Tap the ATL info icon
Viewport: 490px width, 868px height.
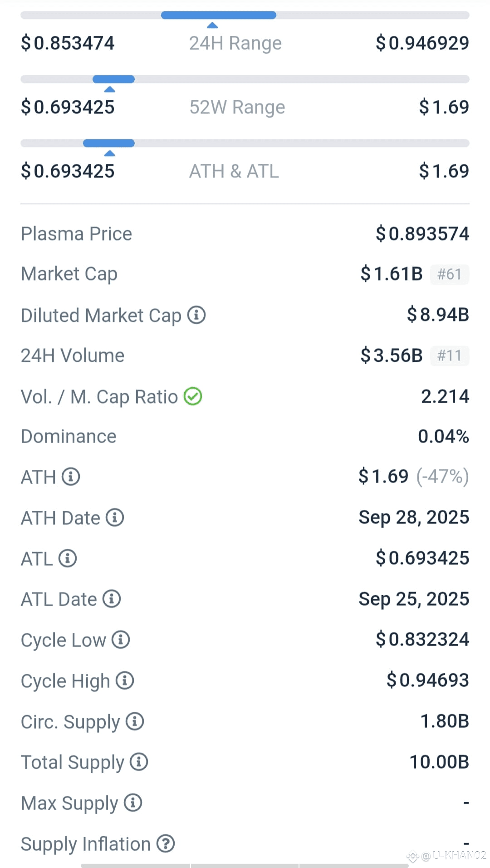click(x=68, y=558)
